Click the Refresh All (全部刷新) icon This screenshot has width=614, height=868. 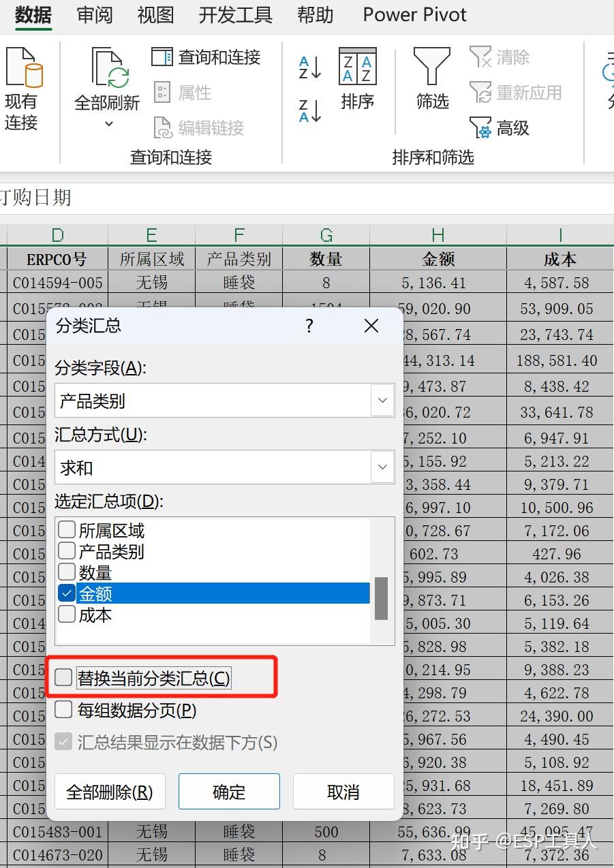(x=110, y=67)
